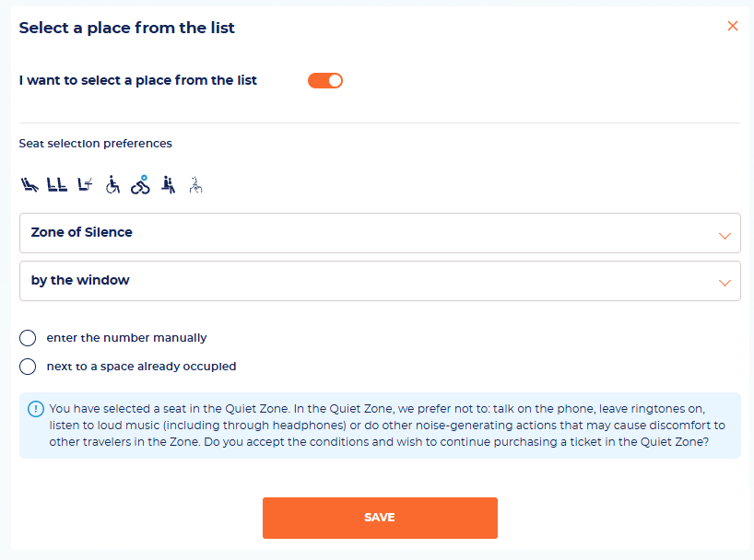Screen dimensions: 754x560
Task: Click the info icon in Quiet Zone notice
Action: 36,409
